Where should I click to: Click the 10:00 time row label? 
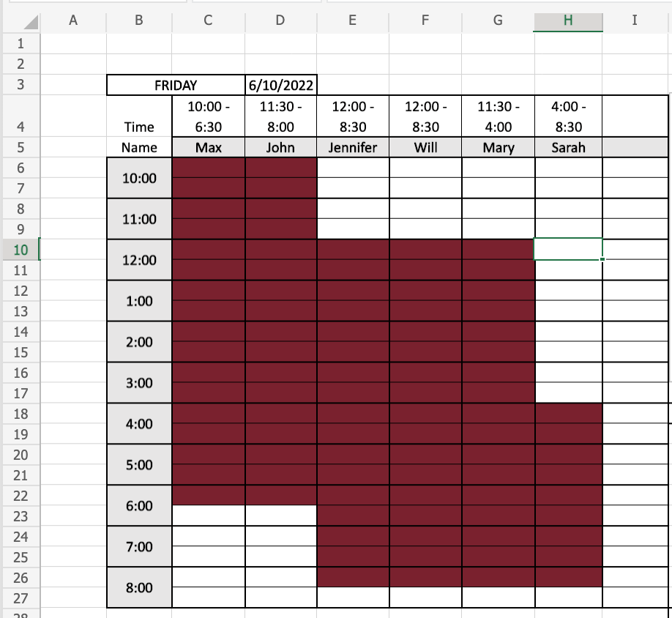[139, 178]
